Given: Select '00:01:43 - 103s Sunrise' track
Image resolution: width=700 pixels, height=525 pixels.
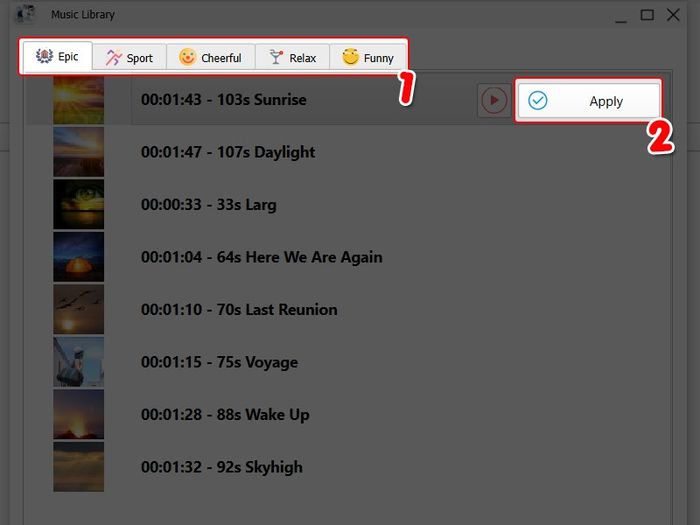Looking at the screenshot, I should [x=224, y=100].
